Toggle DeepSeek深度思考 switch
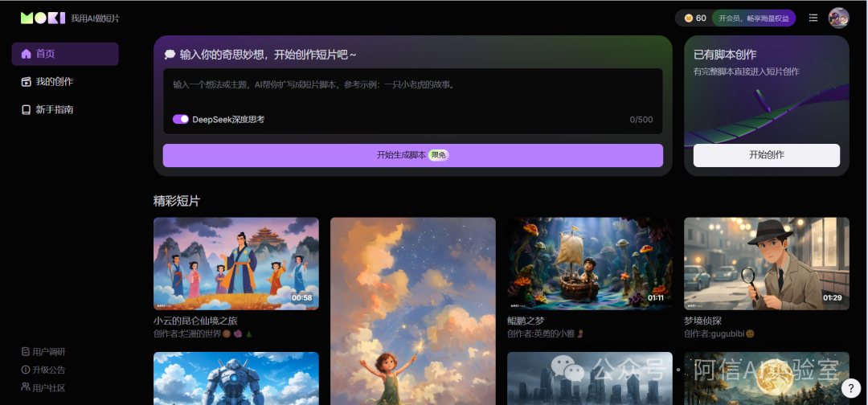This screenshot has width=868, height=405. [x=181, y=119]
